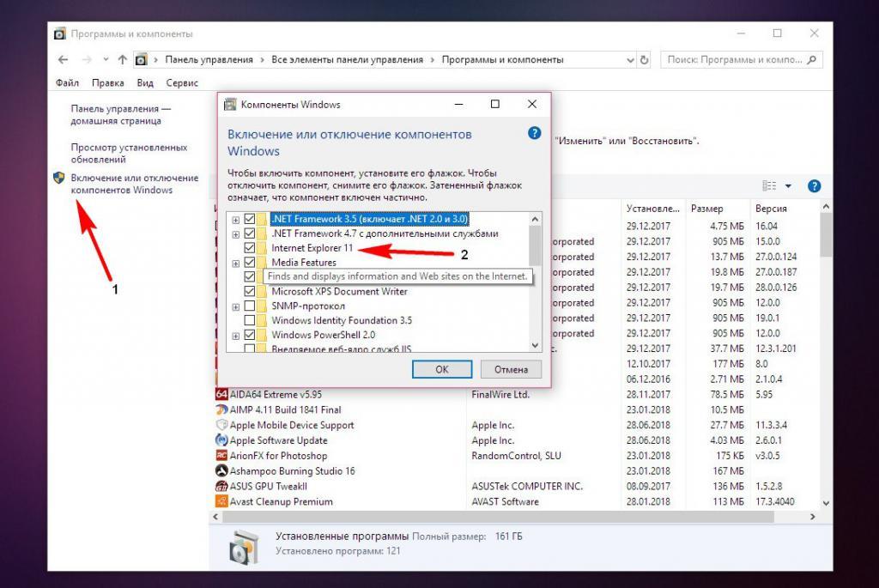Open the Вид menu
Viewport: 879px width, 588px height.
pos(145,83)
